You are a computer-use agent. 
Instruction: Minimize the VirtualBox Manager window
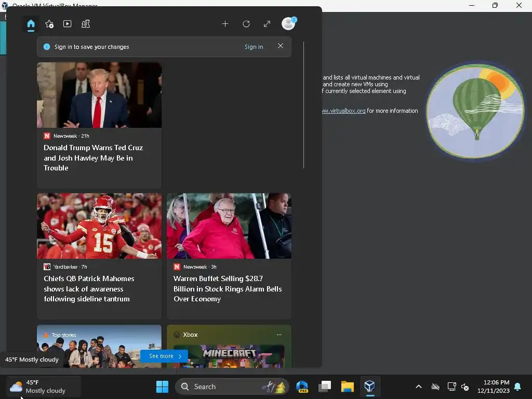point(472,5)
